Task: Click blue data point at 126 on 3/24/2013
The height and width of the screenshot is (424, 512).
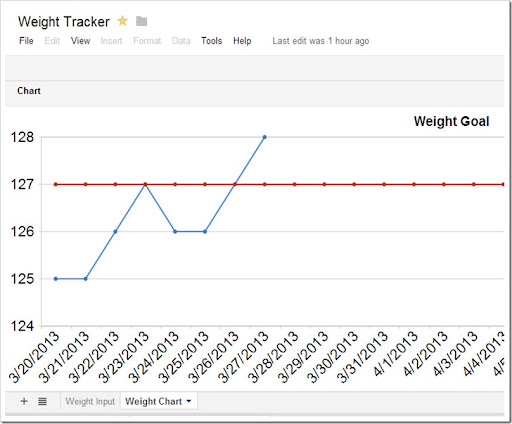Action: point(175,231)
